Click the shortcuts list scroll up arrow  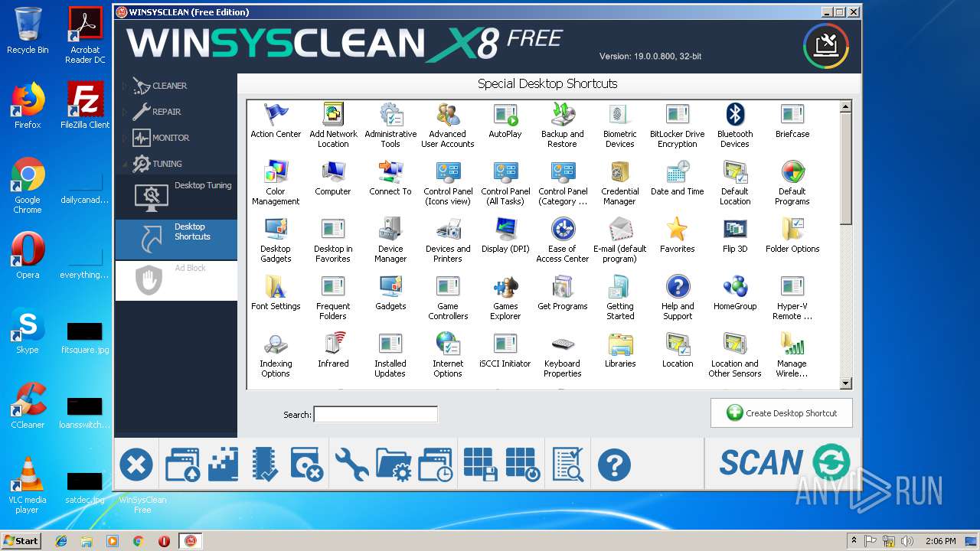(846, 107)
